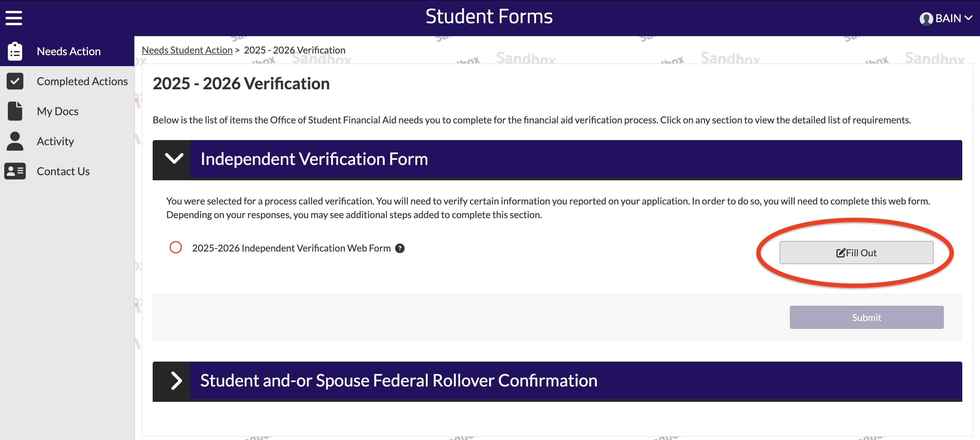
Task: Click the Contact Us card icon
Action: pyautogui.click(x=15, y=171)
